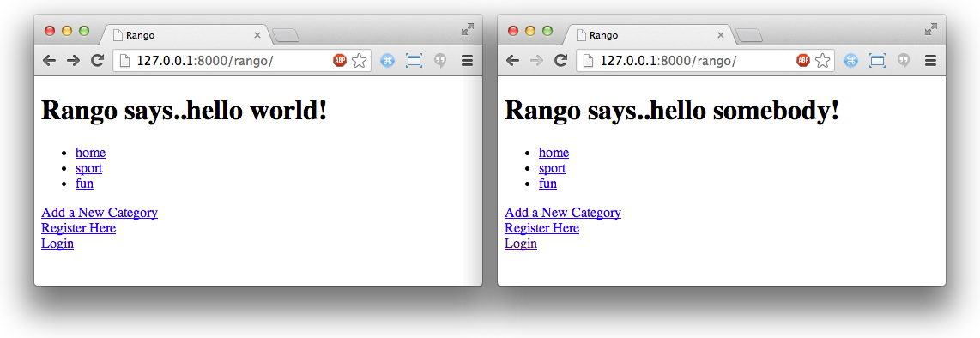Close the Rango tab in right window

point(721,36)
